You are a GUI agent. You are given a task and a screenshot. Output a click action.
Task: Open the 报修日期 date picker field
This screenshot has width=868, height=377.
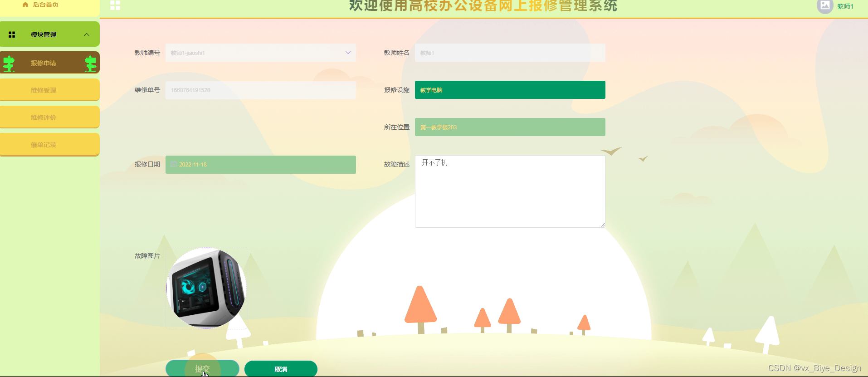pos(261,164)
